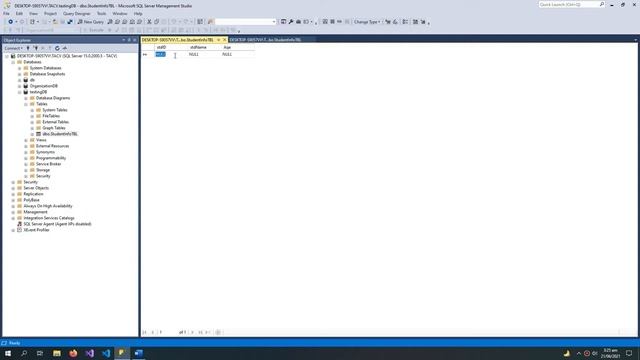Open Firefox from taskbar
640x360 pixels.
coord(73,353)
